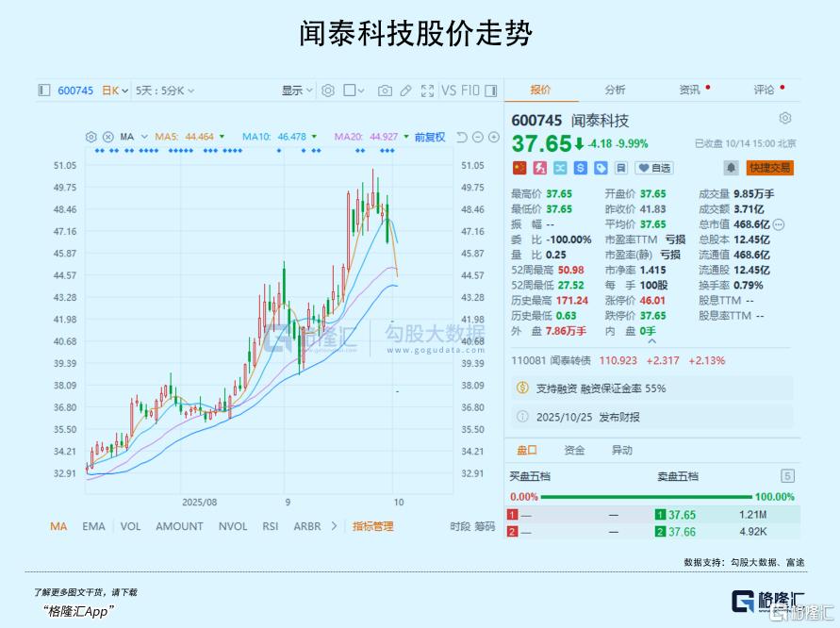This screenshot has width=840, height=628.
Task: Click 前复权 price adjustment option
Action: pyautogui.click(x=430, y=137)
